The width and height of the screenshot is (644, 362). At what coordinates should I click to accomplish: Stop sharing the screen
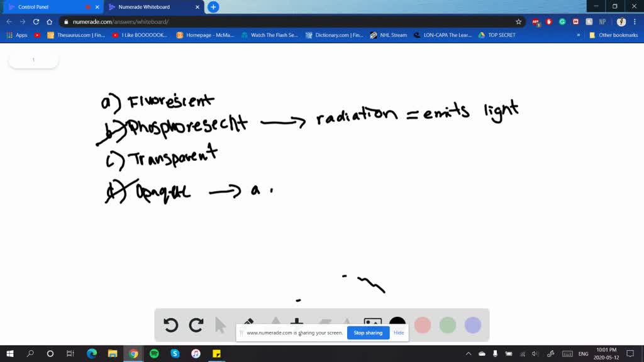[x=368, y=333]
